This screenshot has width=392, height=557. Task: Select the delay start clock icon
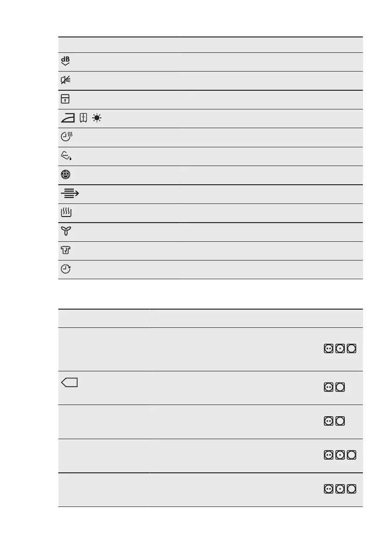[66, 270]
